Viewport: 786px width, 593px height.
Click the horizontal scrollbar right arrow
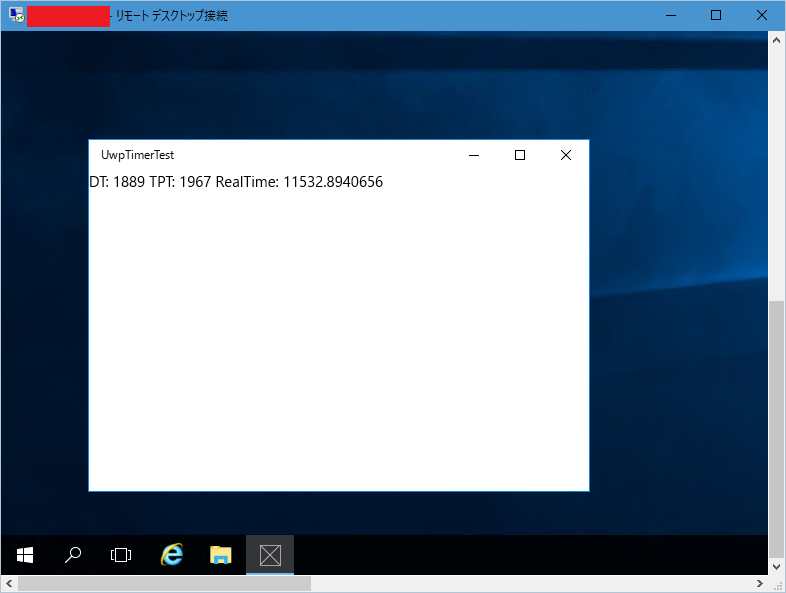tap(760, 583)
